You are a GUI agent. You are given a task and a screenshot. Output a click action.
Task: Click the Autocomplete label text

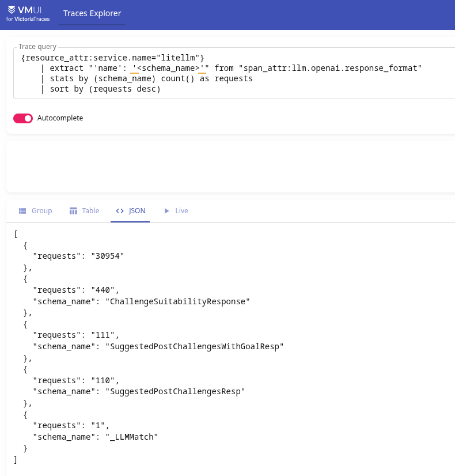60,118
